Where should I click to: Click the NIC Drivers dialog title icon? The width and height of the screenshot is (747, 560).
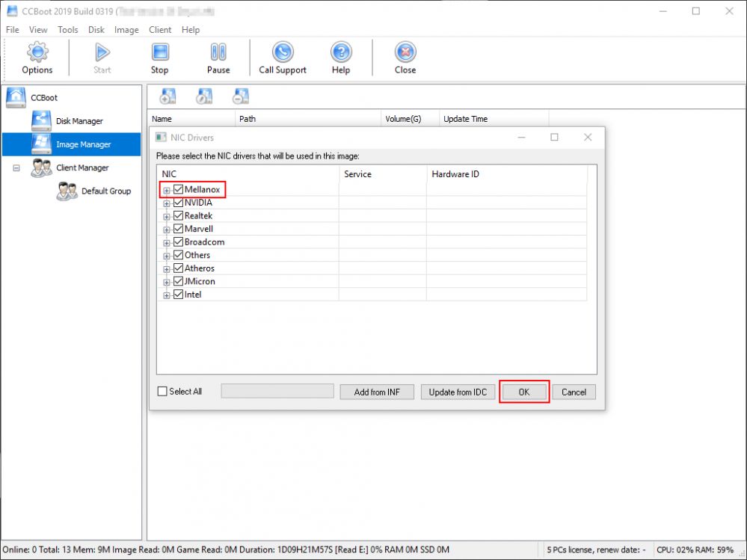(x=161, y=138)
